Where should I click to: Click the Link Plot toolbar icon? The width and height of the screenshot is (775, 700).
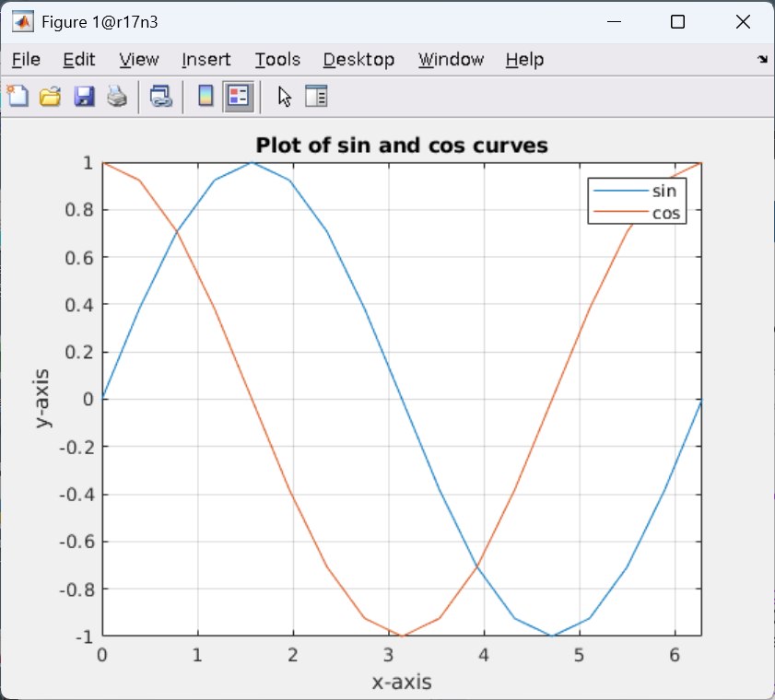tap(161, 96)
